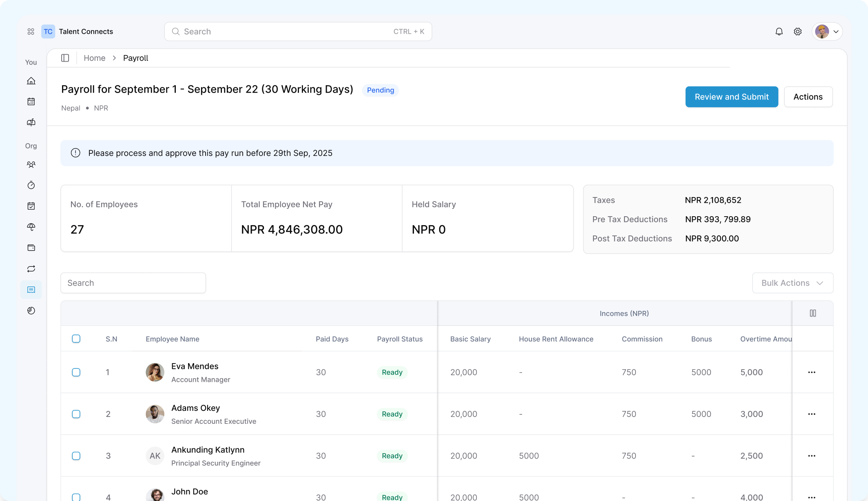The image size is (868, 501).
Task: Click Ready status for Ankunding Katlynn
Action: 392,456
